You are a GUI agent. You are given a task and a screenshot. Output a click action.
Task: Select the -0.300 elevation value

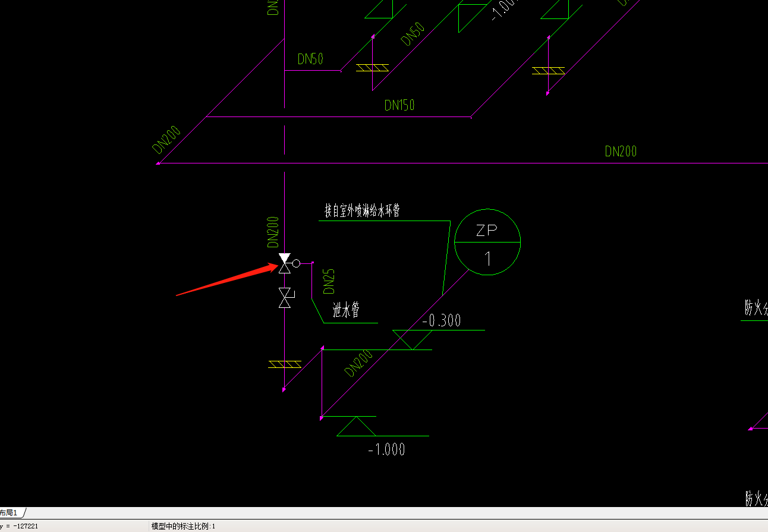coord(442,321)
